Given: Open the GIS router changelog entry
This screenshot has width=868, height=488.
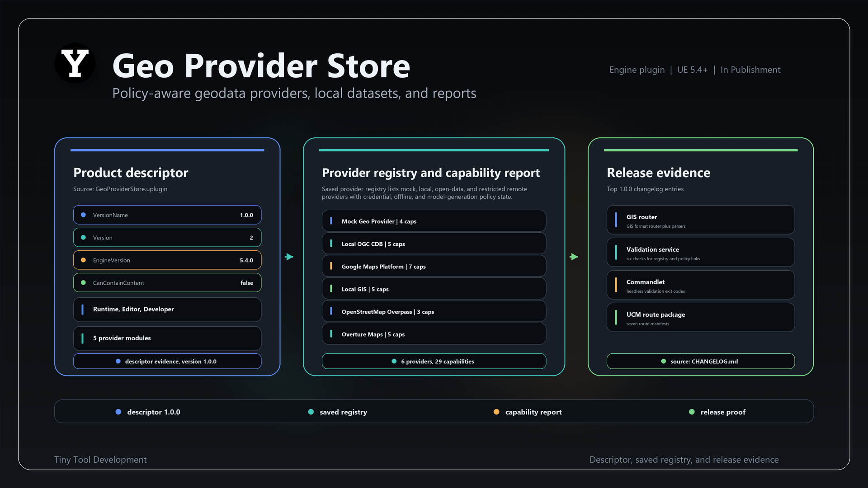Looking at the screenshot, I should [x=701, y=220].
